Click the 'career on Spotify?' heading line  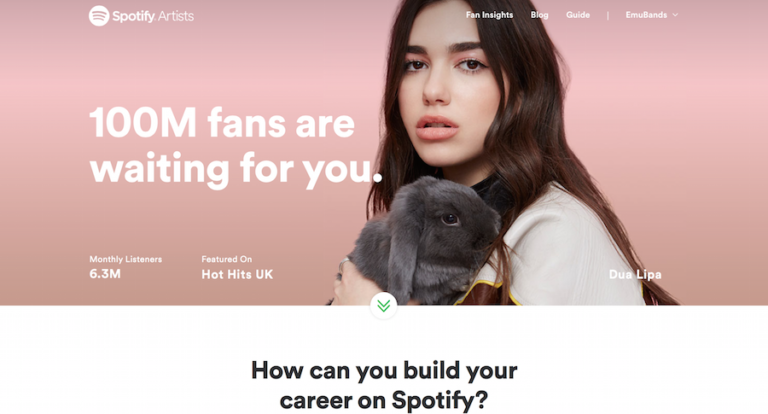coord(384,400)
